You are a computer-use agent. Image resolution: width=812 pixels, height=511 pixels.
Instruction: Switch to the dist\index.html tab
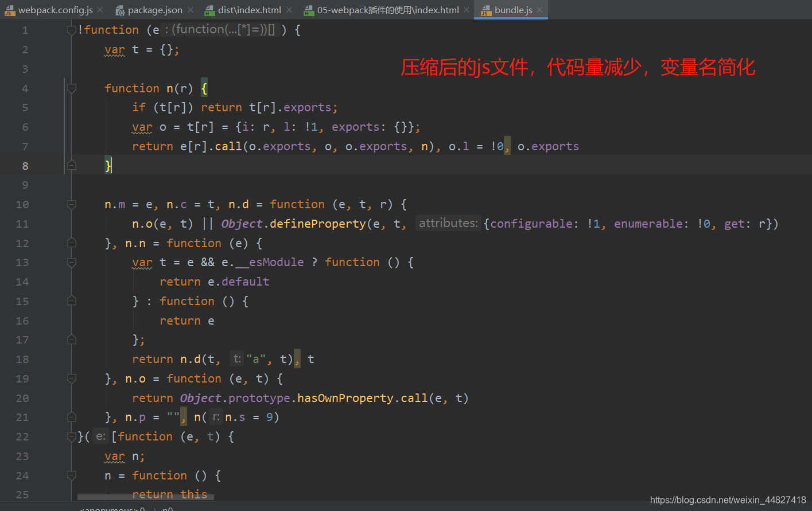[x=250, y=10]
